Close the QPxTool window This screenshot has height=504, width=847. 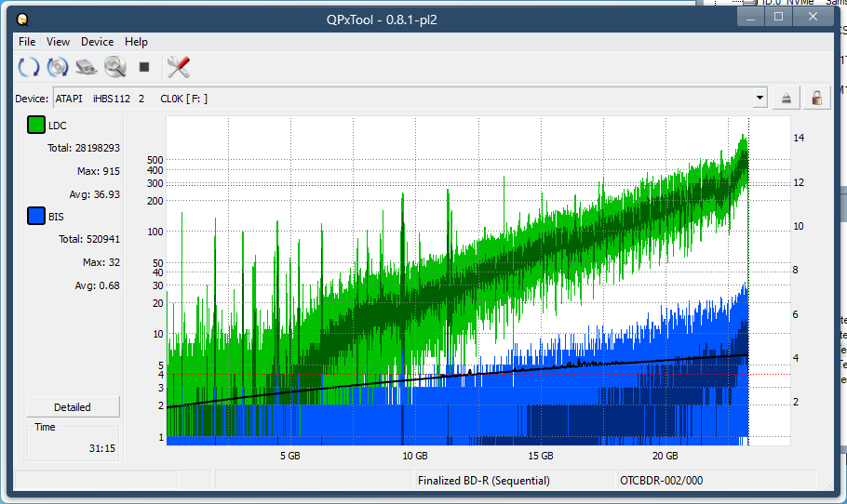point(813,18)
